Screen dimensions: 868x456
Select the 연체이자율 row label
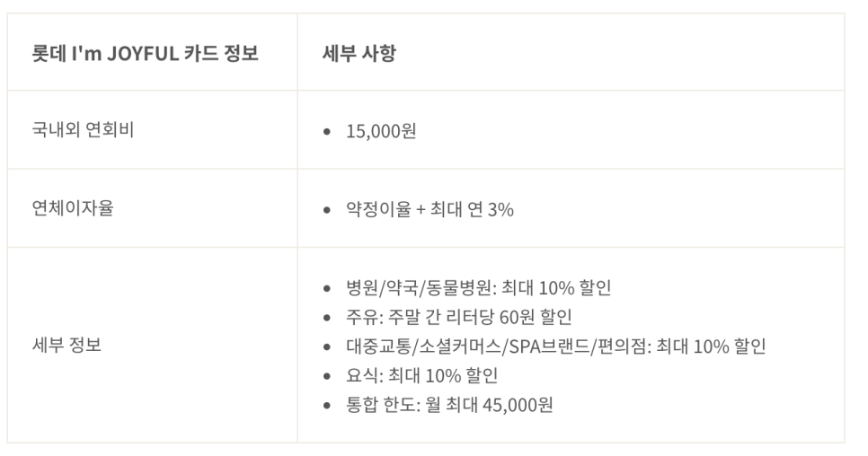point(73,208)
